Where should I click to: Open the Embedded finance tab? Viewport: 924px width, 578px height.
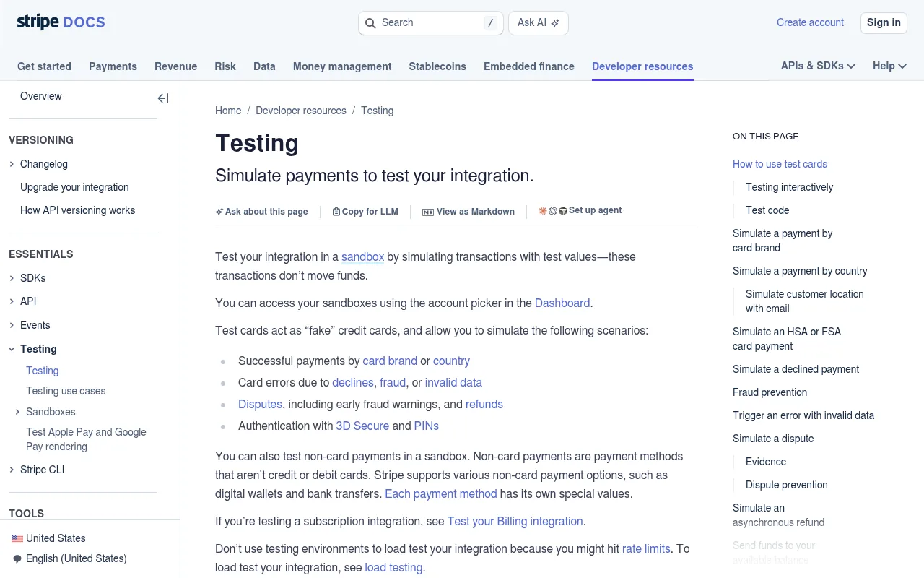[529, 66]
